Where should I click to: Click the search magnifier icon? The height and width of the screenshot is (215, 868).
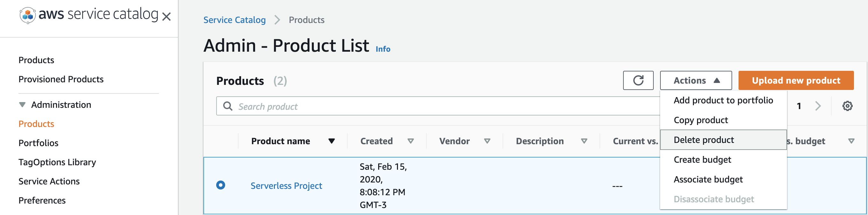[228, 106]
